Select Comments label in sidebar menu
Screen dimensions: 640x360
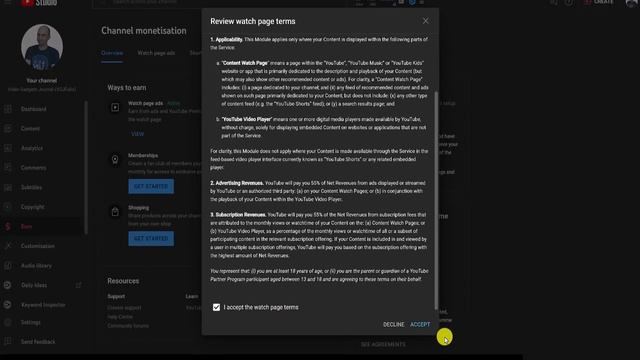tap(33, 168)
